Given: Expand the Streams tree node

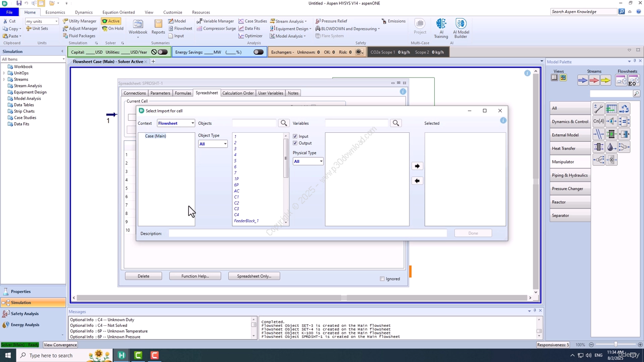Looking at the screenshot, I should coord(4,79).
